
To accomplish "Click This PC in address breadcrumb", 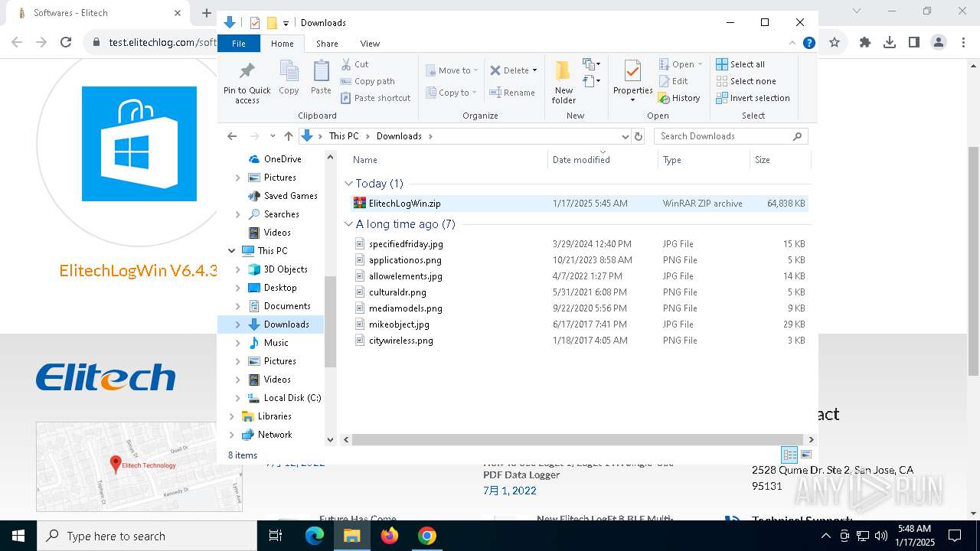I will (344, 136).
